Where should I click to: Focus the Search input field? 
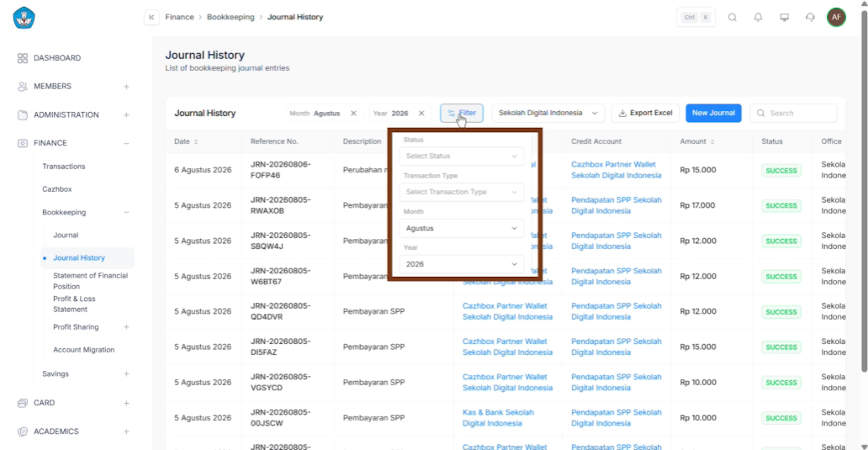point(794,113)
